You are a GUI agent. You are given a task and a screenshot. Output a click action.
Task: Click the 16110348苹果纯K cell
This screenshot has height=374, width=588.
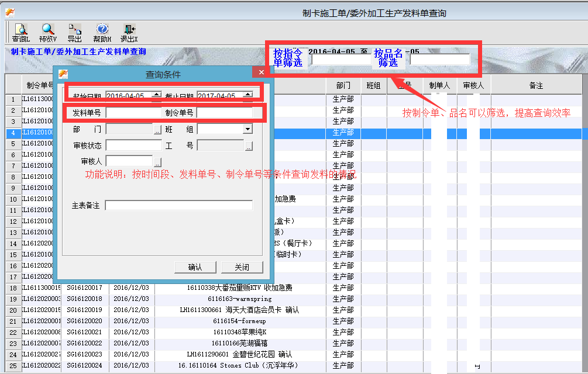240,332
